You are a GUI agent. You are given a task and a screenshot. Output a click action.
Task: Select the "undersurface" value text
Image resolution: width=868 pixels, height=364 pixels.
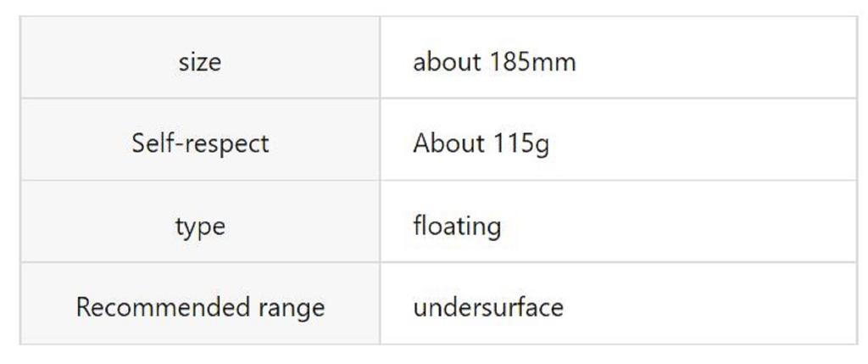(x=488, y=307)
